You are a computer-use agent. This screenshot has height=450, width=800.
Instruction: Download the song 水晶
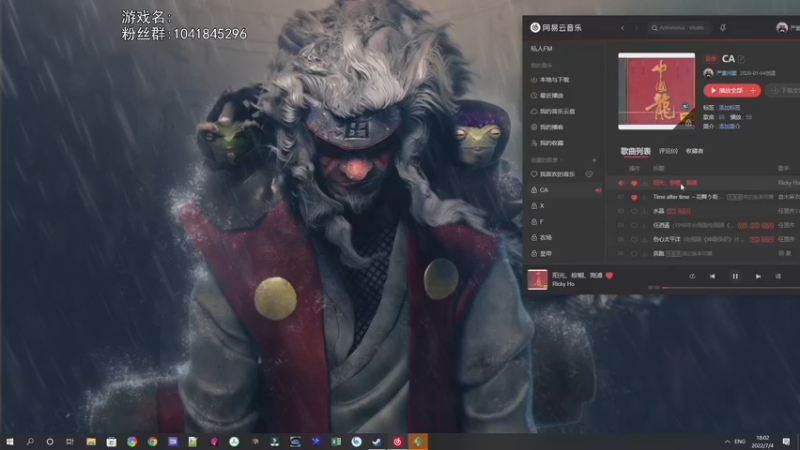(x=645, y=211)
